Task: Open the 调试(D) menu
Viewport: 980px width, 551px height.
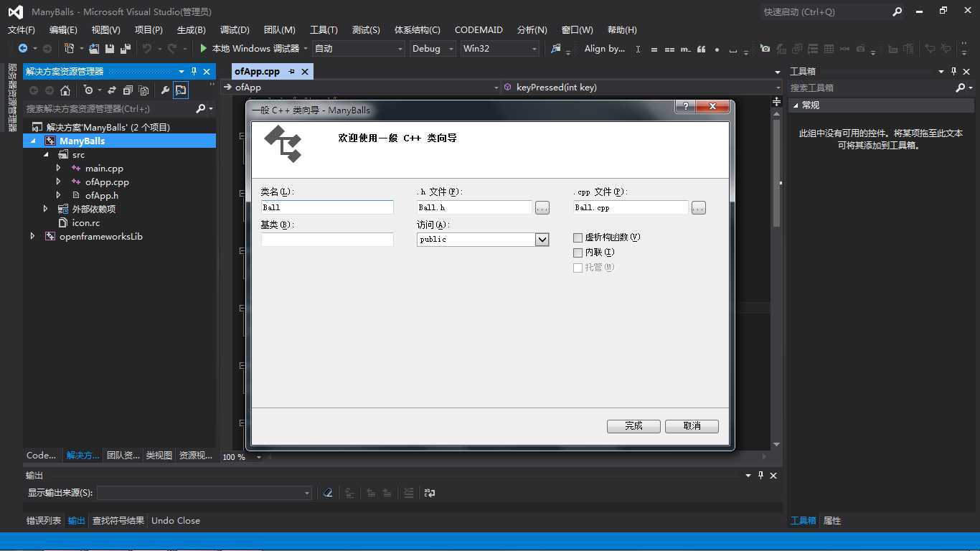Action: coord(235,29)
